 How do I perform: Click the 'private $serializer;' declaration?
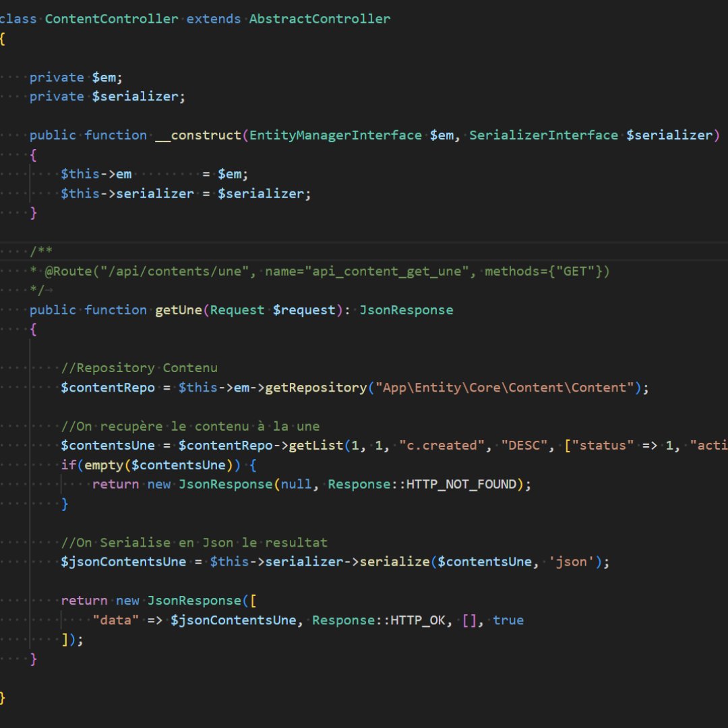(107, 96)
